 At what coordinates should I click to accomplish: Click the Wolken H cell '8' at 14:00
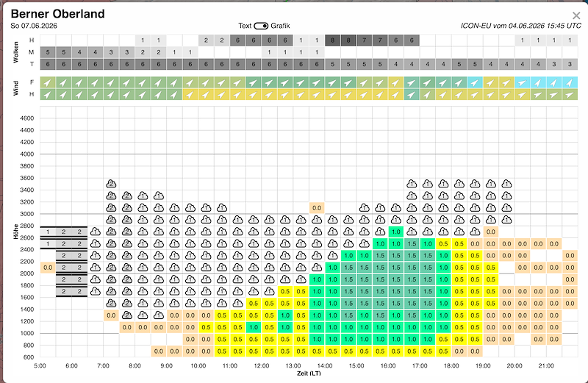pos(333,40)
